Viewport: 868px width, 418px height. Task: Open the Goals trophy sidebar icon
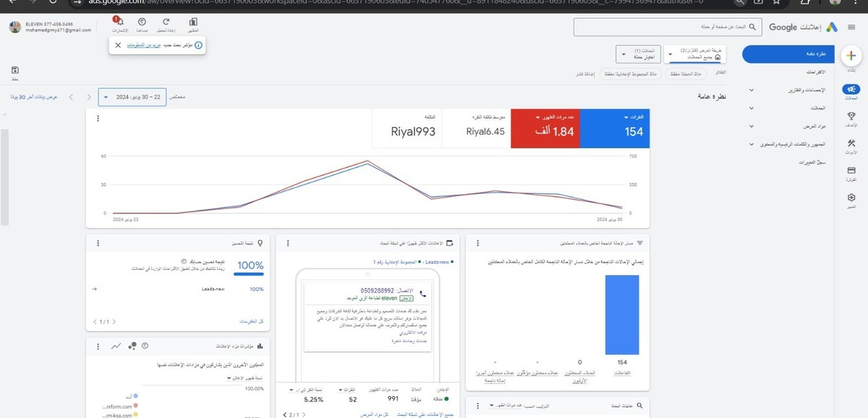coord(851,117)
